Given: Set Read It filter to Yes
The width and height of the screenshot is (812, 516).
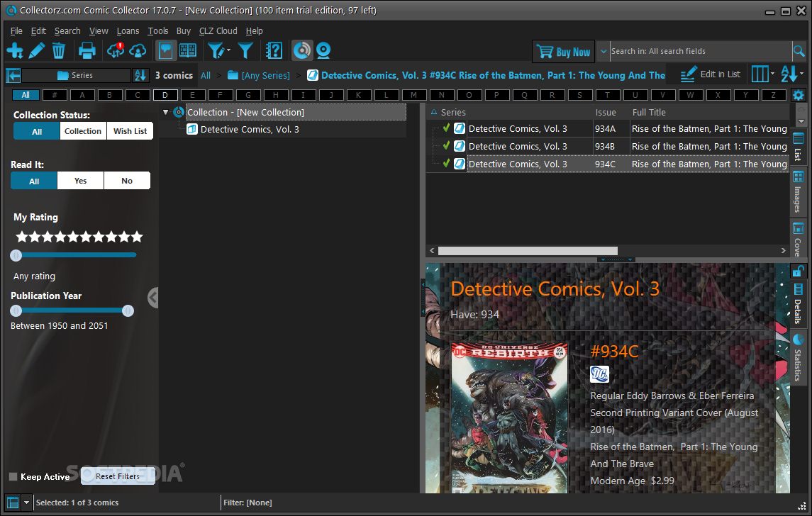Looking at the screenshot, I should [x=80, y=181].
